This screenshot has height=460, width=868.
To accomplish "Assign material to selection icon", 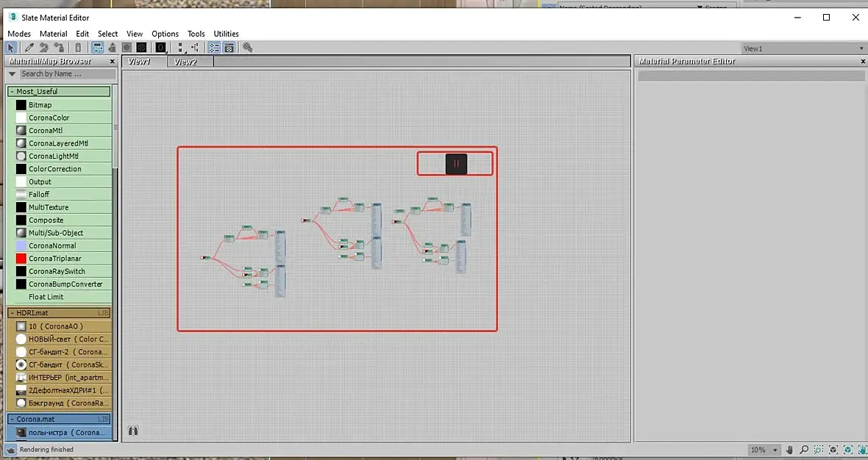I will click(x=59, y=48).
